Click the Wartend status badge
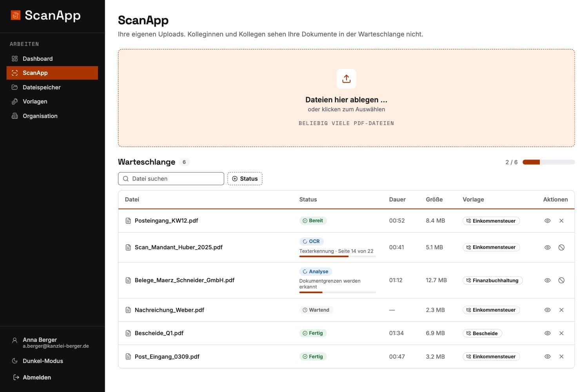588x392 pixels. [316, 310]
